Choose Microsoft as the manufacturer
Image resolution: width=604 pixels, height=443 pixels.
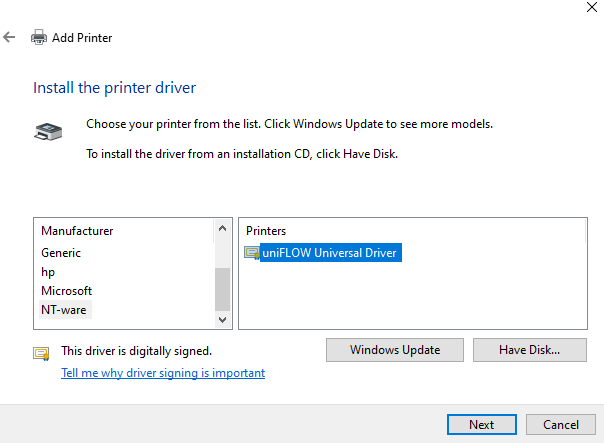(x=66, y=290)
